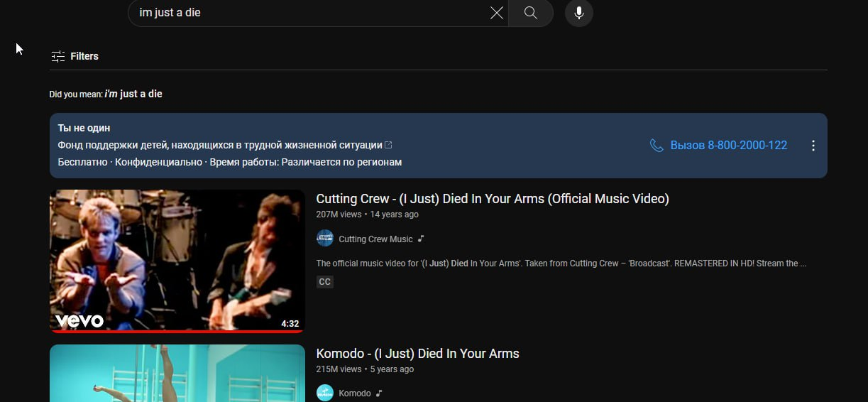The image size is (868, 402).
Task: Open the Фонд поддержки детей link
Action: pyautogui.click(x=220, y=145)
